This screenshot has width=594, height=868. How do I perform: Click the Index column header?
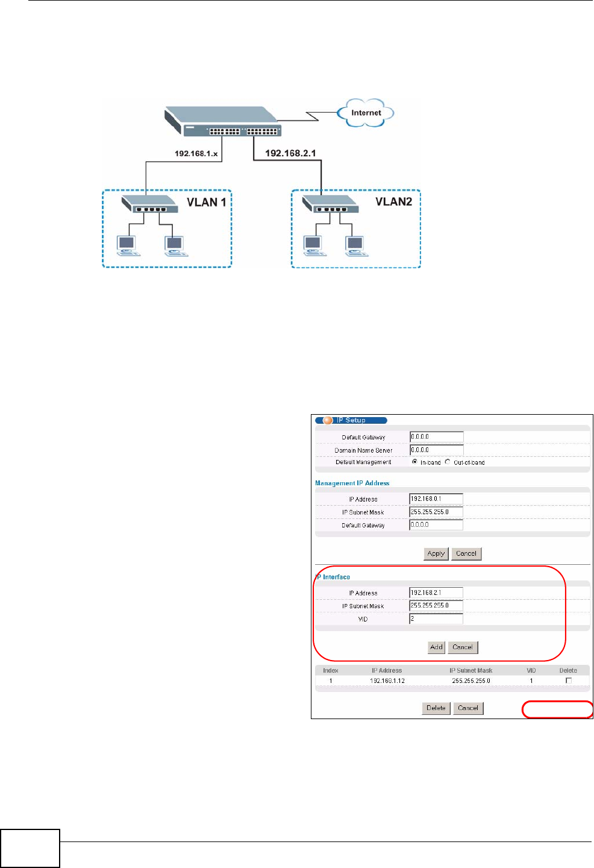[331, 670]
